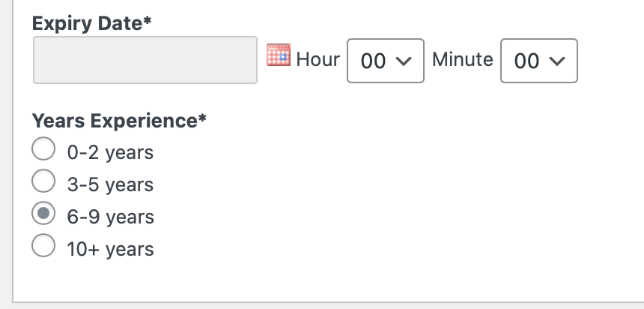Viewport: 644px width, 309px height.
Task: Click the Minute label text
Action: pos(463,59)
